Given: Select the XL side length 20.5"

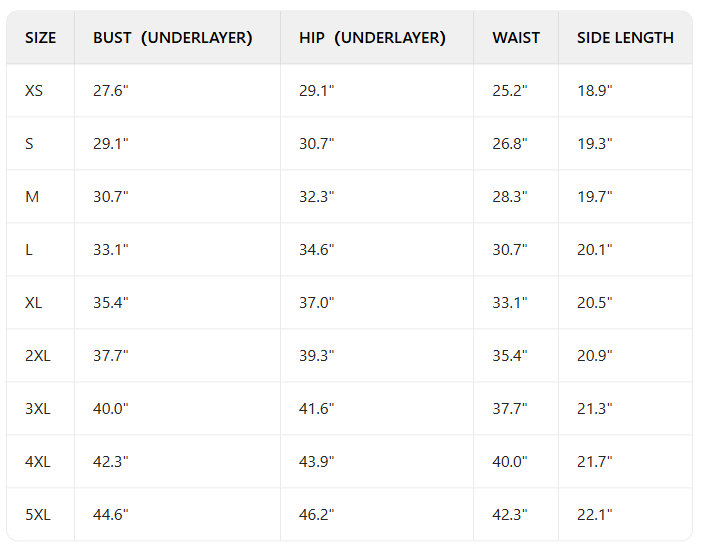Looking at the screenshot, I should pyautogui.click(x=595, y=303).
